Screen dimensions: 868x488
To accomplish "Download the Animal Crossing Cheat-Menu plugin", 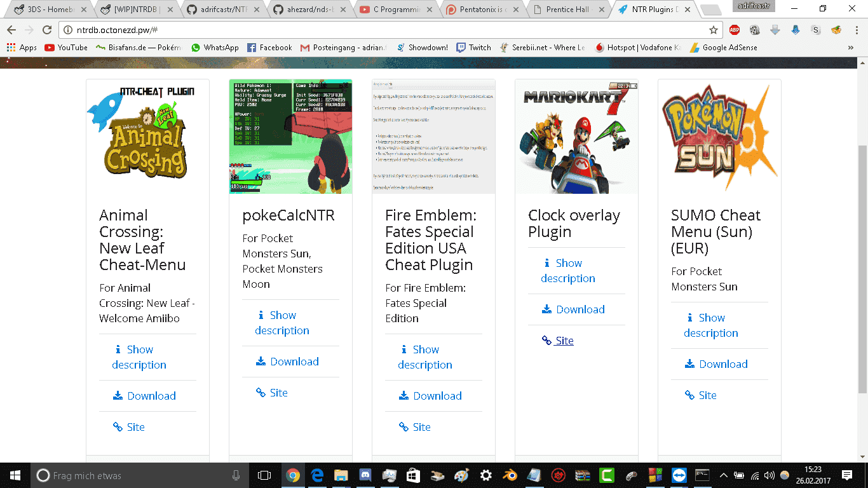I will pyautogui.click(x=144, y=396).
